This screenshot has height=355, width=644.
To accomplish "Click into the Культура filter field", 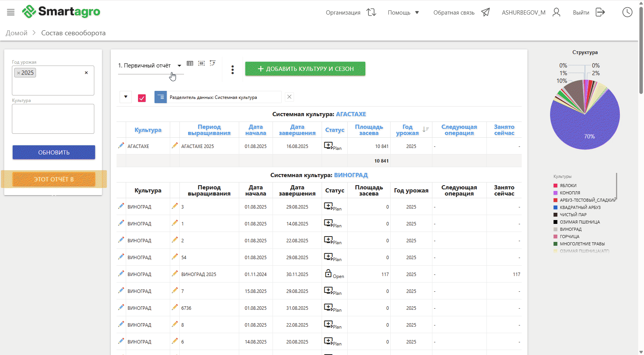I will [53, 119].
